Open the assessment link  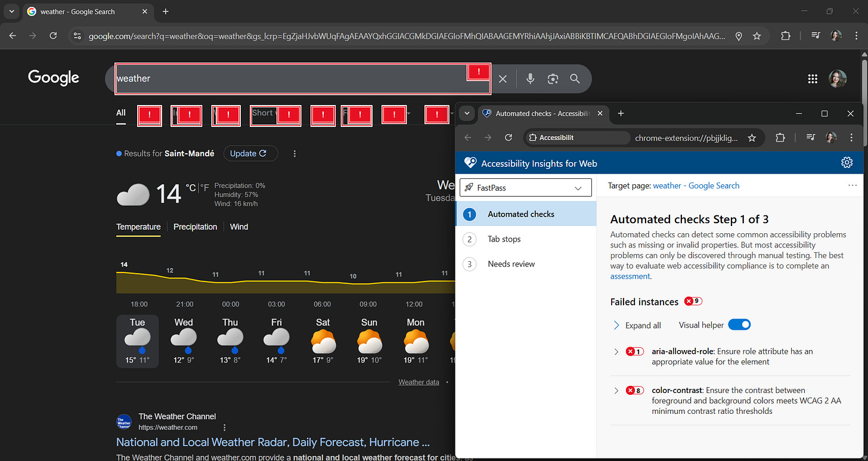pos(630,277)
